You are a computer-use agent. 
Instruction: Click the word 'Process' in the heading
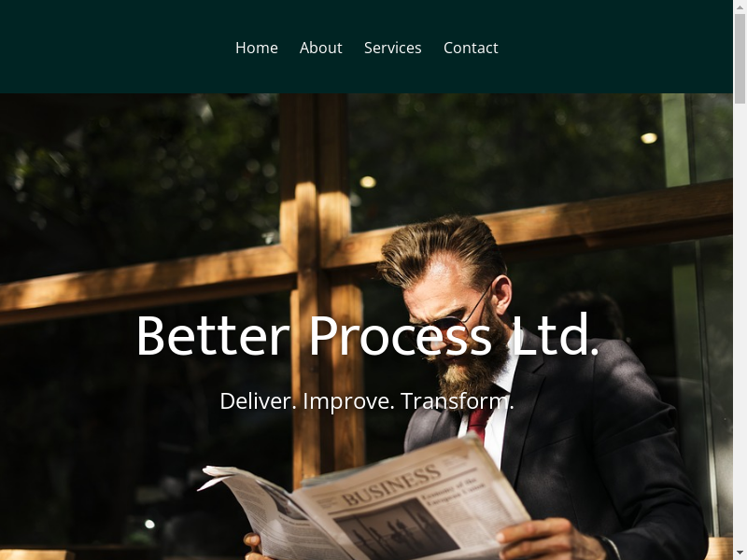(401, 335)
